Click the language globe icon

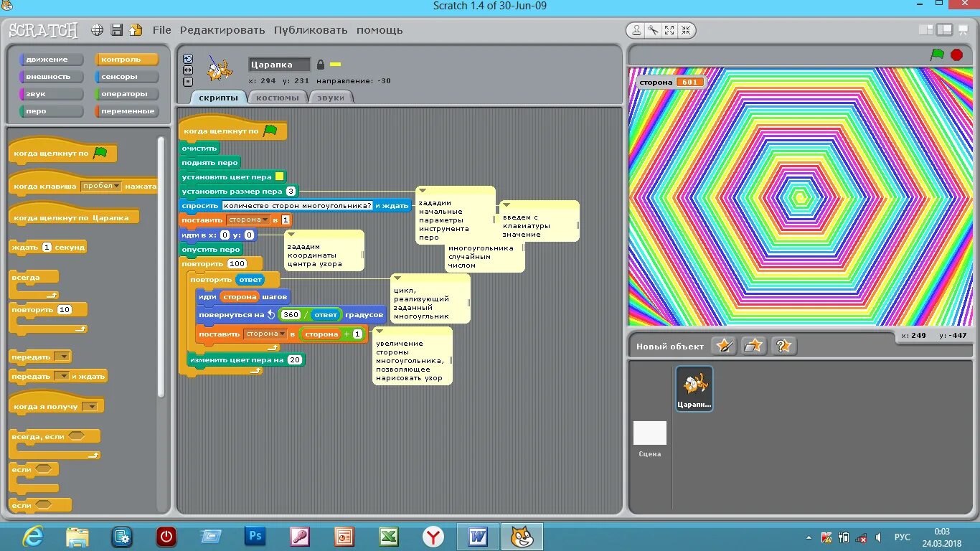pos(98,30)
